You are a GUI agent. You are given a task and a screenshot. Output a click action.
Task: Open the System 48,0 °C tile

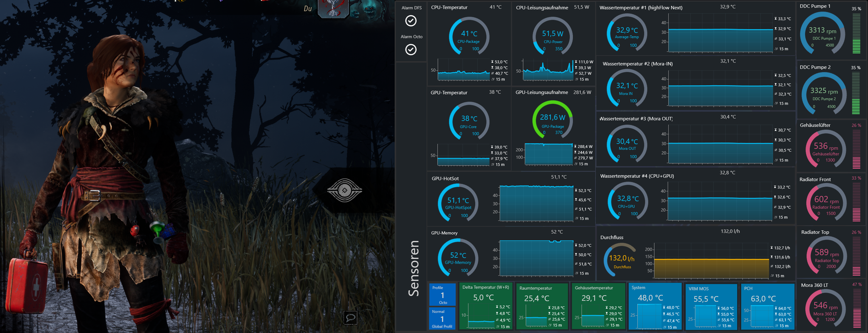click(x=655, y=306)
